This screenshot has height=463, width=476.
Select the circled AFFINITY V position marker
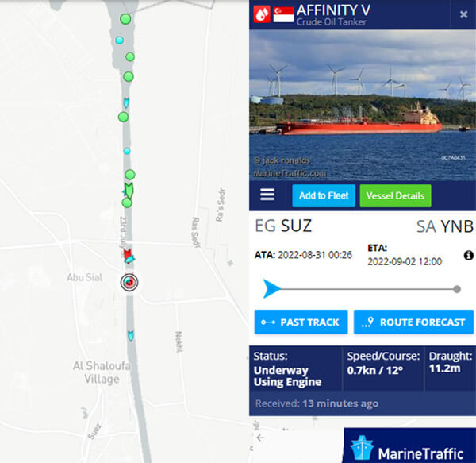click(x=129, y=282)
